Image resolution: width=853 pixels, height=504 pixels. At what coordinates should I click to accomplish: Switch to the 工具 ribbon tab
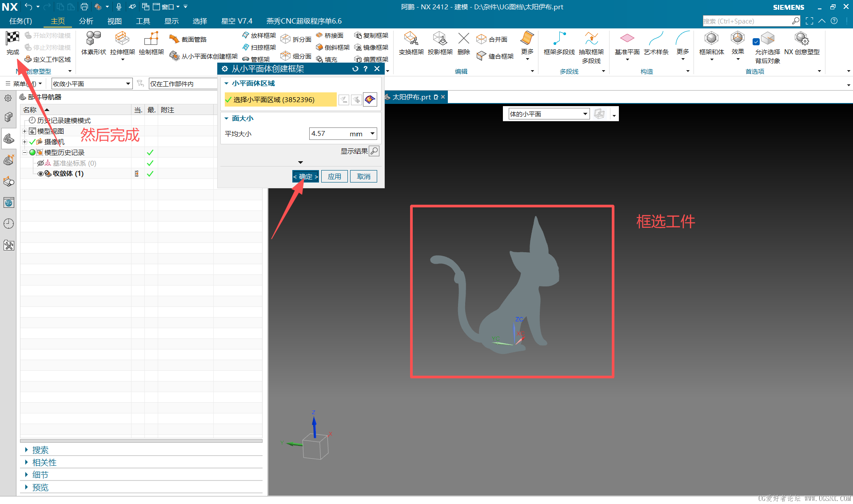[143, 21]
